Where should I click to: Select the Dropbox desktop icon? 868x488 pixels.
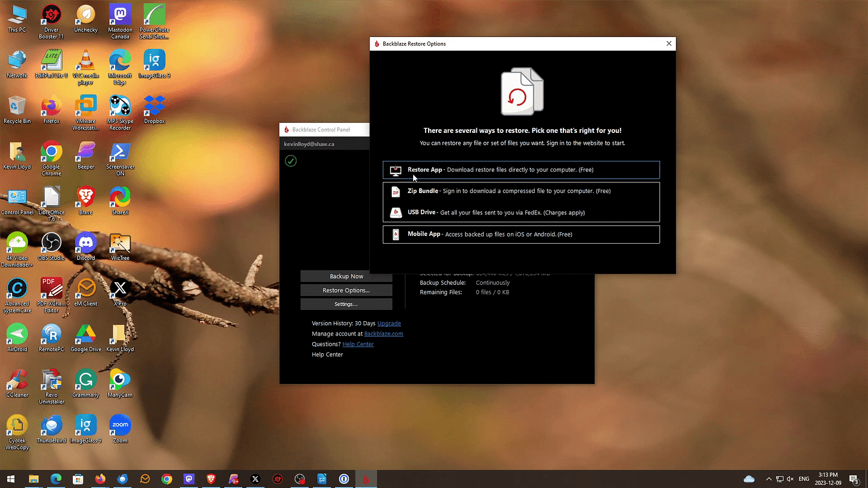point(154,110)
